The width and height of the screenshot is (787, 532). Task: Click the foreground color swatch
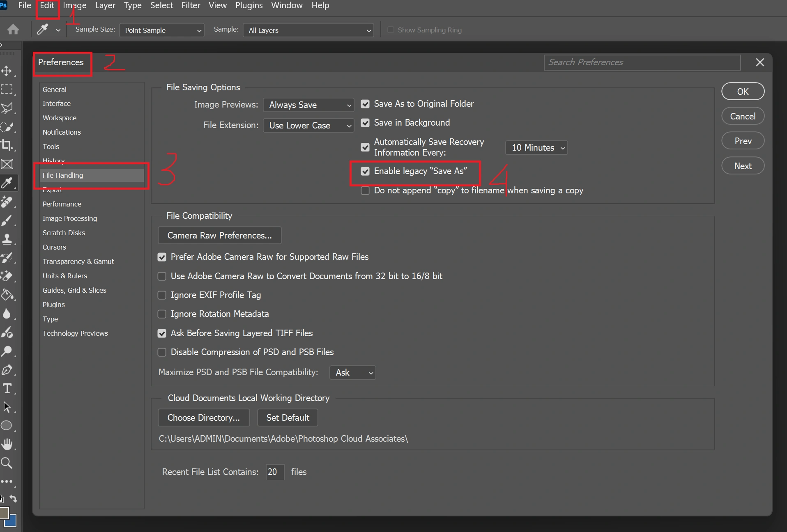click(x=5, y=512)
